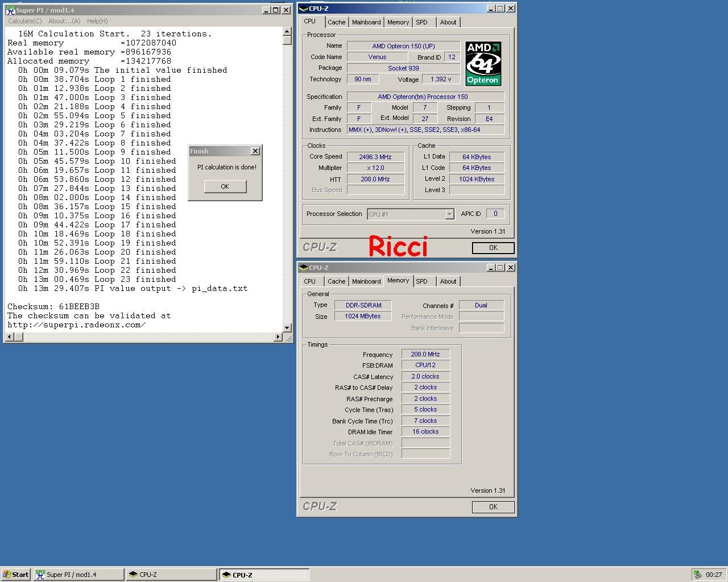Click OK in PI calculation done dialog
Viewport: 728px width, 582px height.
tap(225, 186)
